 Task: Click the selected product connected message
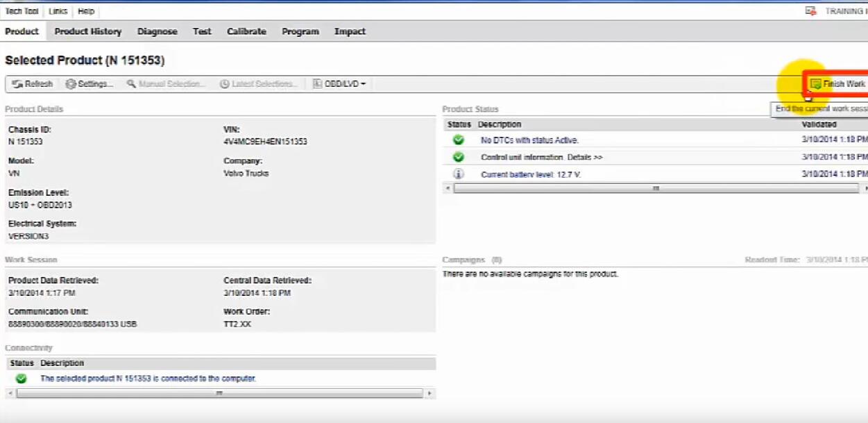(x=148, y=379)
